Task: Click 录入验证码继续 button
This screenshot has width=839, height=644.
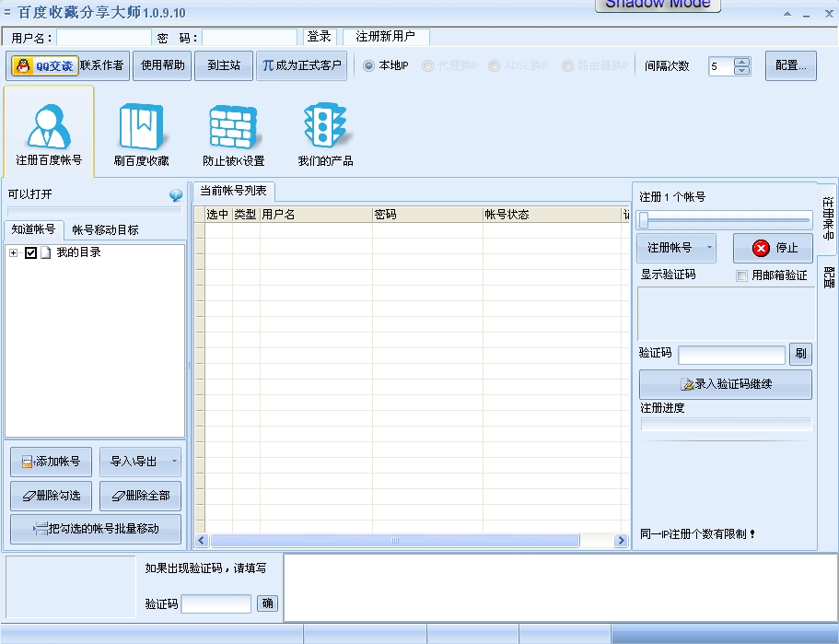Action: (x=725, y=384)
